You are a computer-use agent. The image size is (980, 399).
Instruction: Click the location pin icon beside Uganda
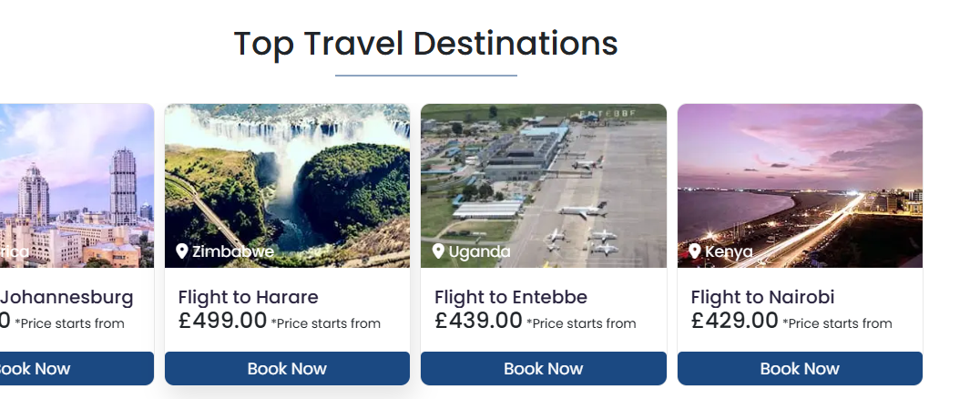(438, 251)
